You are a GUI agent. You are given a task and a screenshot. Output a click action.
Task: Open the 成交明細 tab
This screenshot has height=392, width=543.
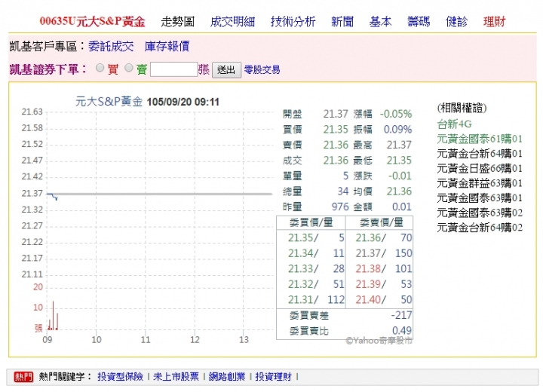coord(232,22)
